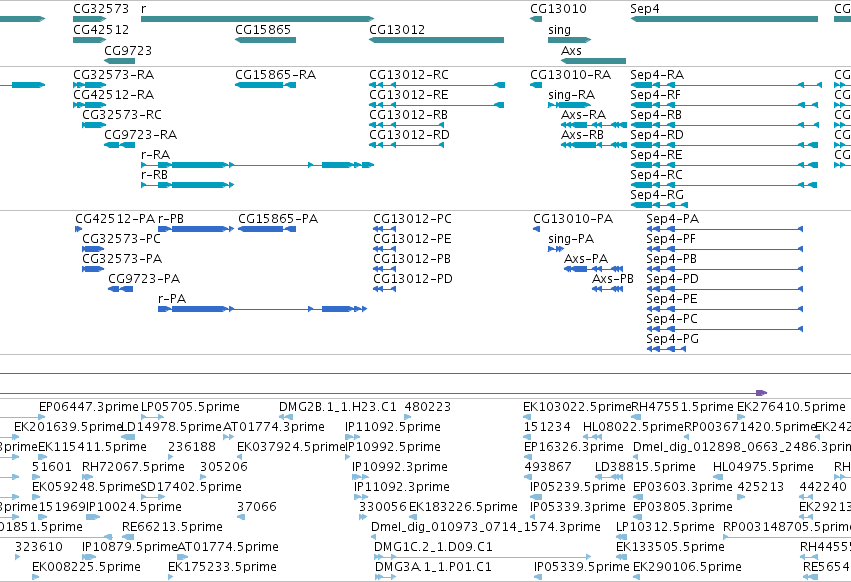Select EST label EK183226.5prime
The image size is (851, 582).
[x=463, y=507]
